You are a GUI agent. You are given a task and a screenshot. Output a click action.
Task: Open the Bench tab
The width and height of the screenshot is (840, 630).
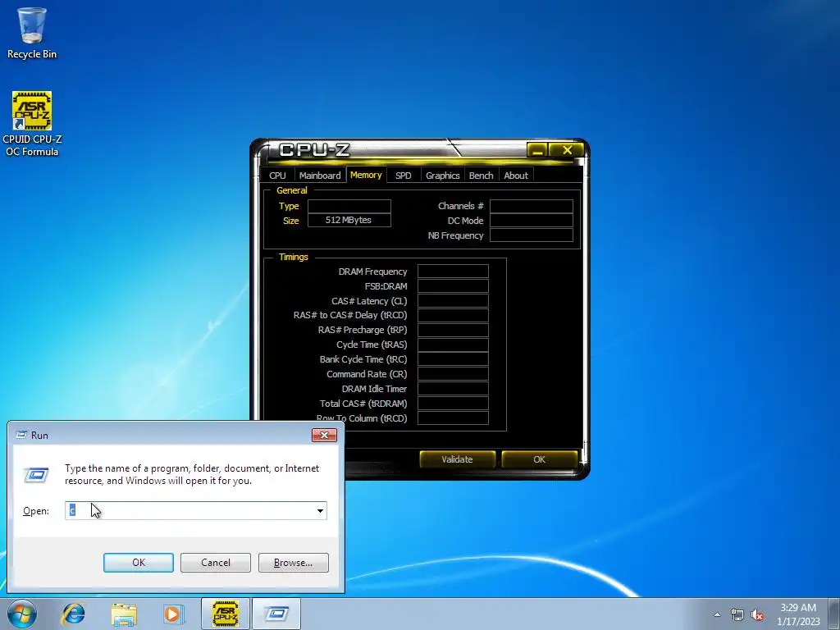tap(481, 176)
